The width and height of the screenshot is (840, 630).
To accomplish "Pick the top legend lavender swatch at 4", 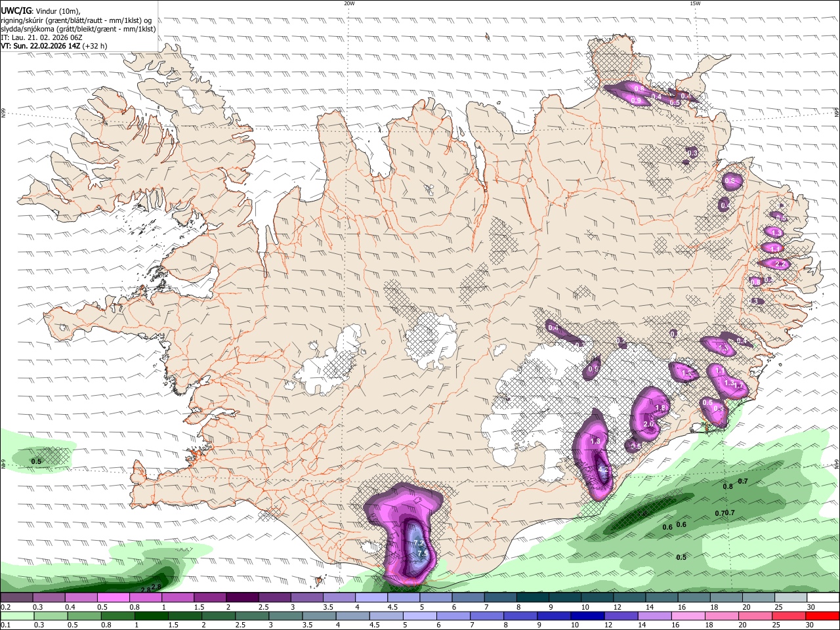I will click(371, 598).
